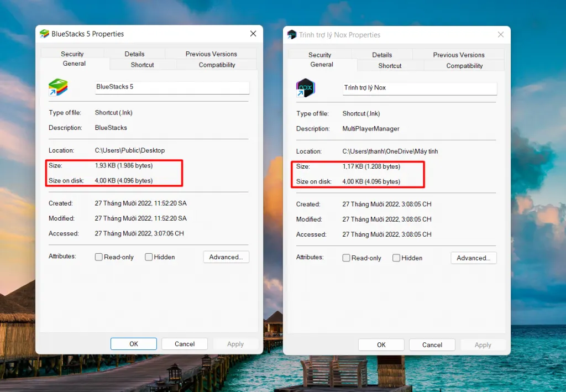566x392 pixels.
Task: Cancel the BlueStacks 5 Properties dialog
Action: click(x=185, y=344)
